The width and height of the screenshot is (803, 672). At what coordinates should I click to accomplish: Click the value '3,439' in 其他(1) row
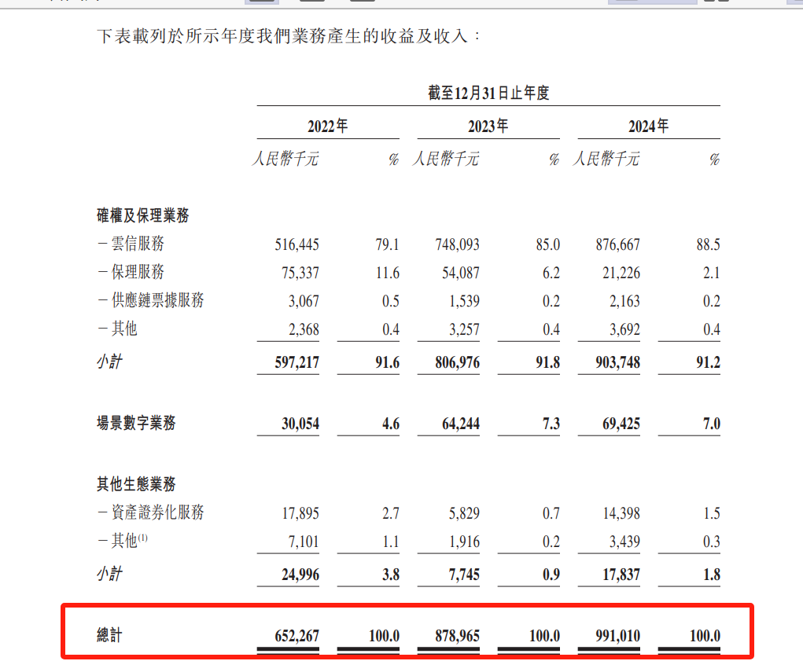coord(624,542)
